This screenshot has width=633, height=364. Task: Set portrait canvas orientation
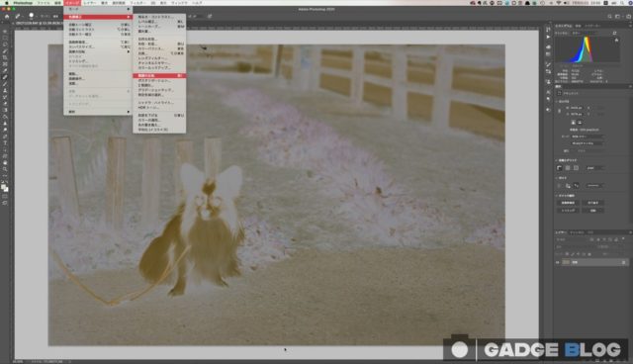click(573, 123)
